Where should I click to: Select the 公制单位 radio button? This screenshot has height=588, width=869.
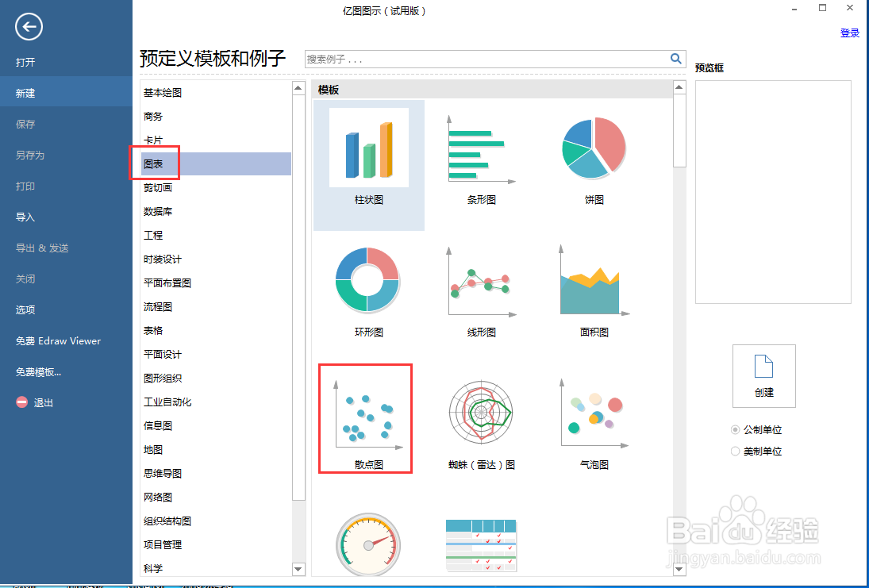736,429
